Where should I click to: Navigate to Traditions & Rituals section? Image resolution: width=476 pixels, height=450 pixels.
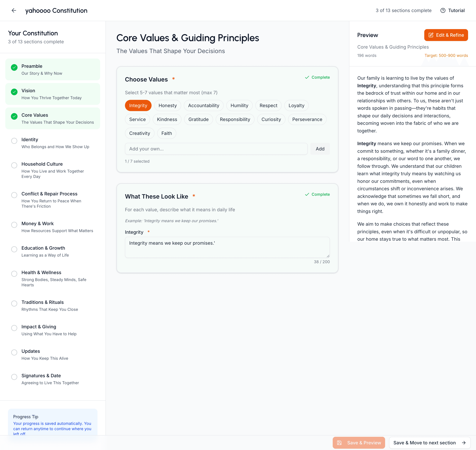[x=53, y=305]
